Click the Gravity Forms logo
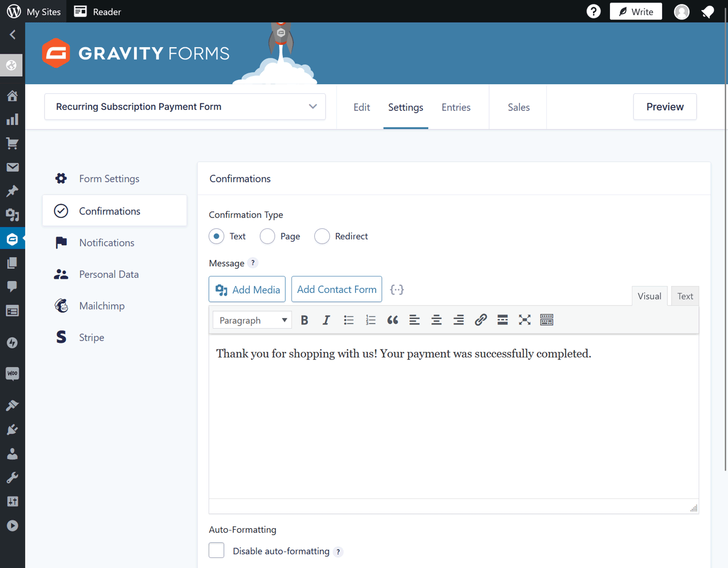 pyautogui.click(x=136, y=53)
